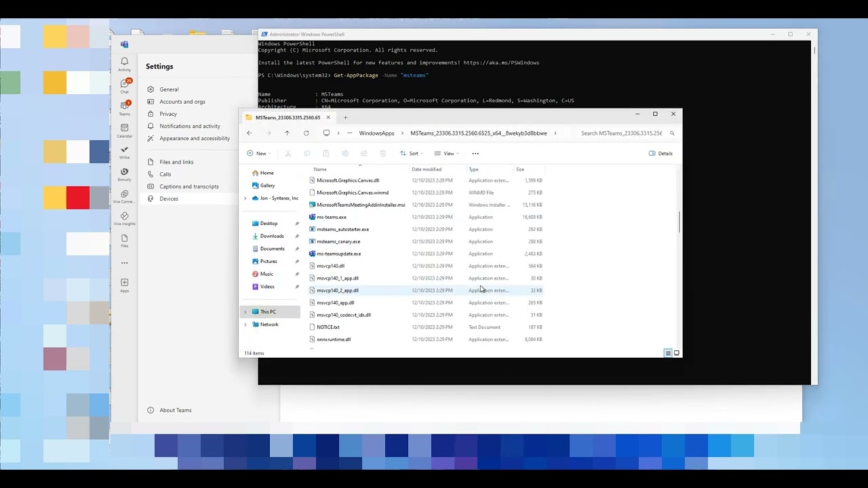Image resolution: width=868 pixels, height=488 pixels.
Task: Click the search magnifier icon in Explorer
Action: (x=672, y=133)
